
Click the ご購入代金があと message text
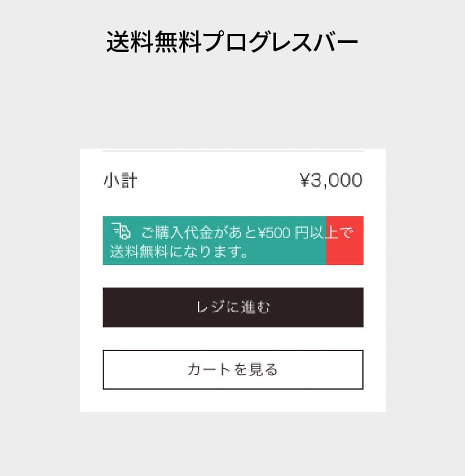coord(199,233)
